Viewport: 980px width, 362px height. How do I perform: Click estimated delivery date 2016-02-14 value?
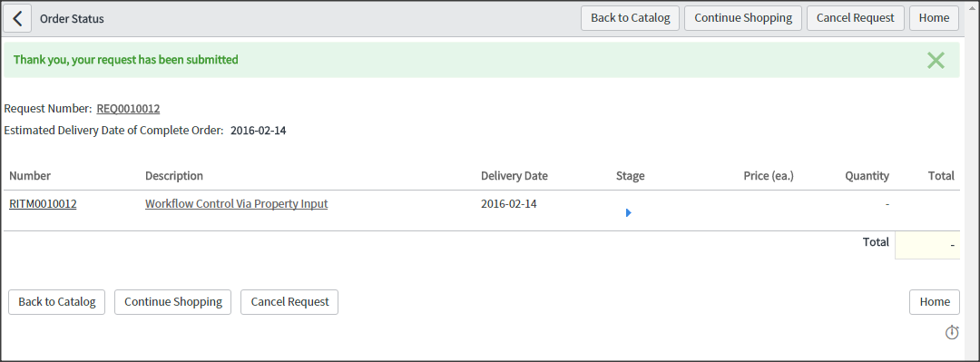tap(258, 132)
